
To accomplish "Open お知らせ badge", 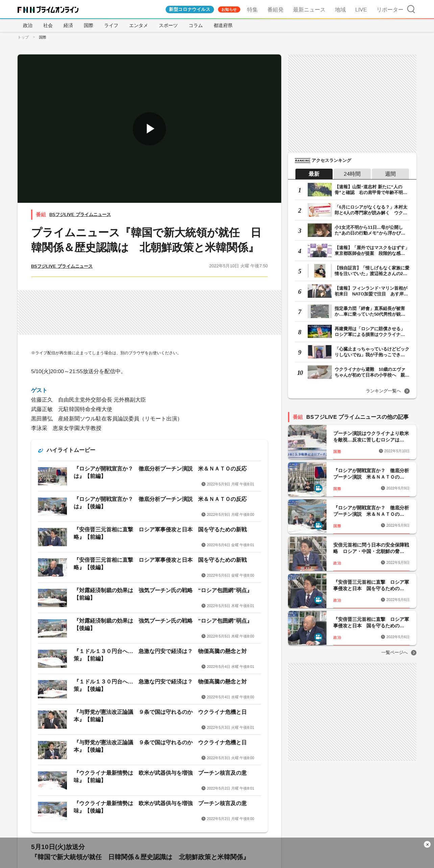I will [229, 9].
